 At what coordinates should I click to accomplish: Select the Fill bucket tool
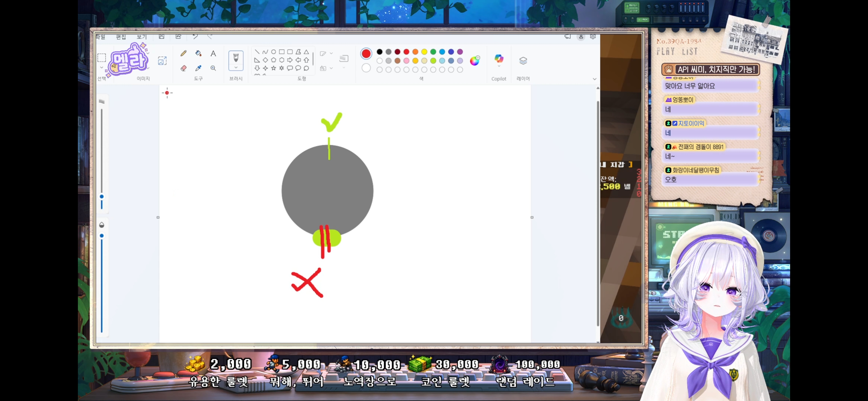pos(198,53)
